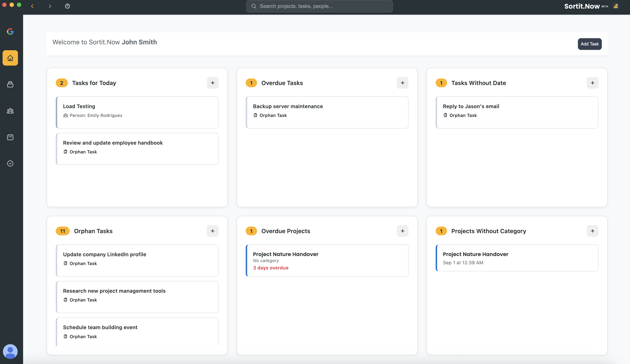Image resolution: width=630 pixels, height=364 pixels.
Task: Add new item to Orphan Tasks panel
Action: (x=213, y=231)
